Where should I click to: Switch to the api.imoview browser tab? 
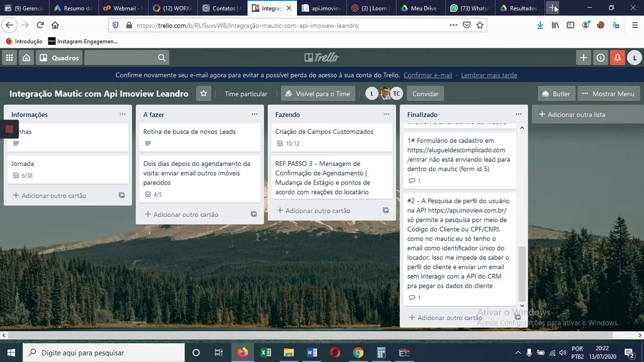click(x=322, y=8)
